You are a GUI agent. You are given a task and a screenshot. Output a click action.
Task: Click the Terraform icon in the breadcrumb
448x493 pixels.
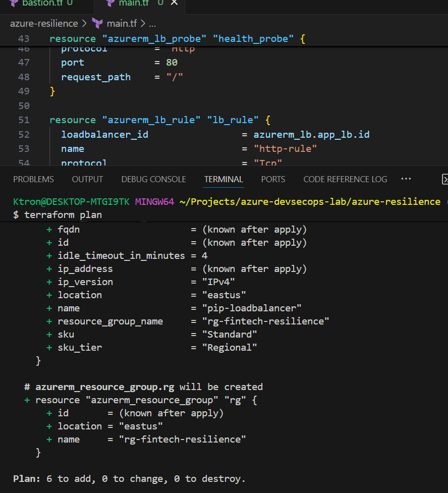97,24
